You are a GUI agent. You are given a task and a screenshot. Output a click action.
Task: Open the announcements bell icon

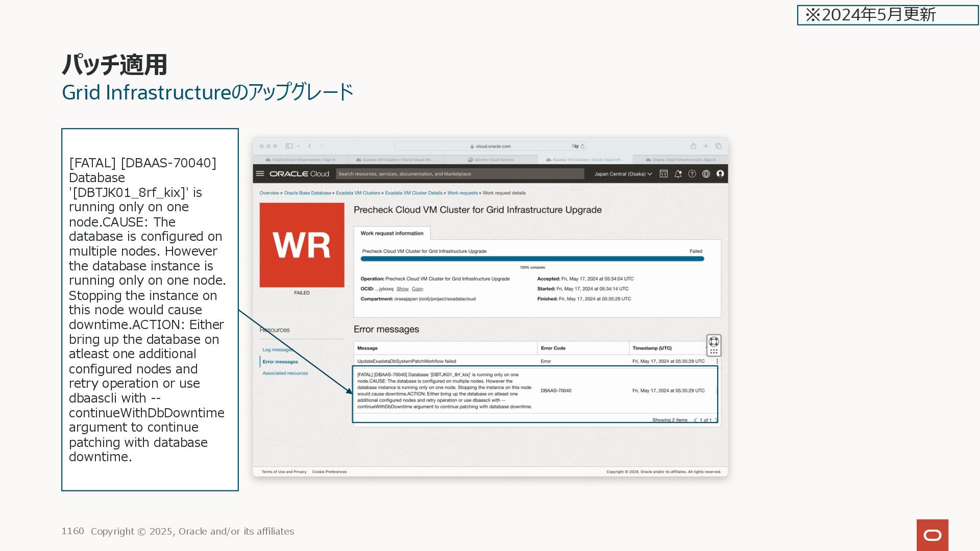678,173
